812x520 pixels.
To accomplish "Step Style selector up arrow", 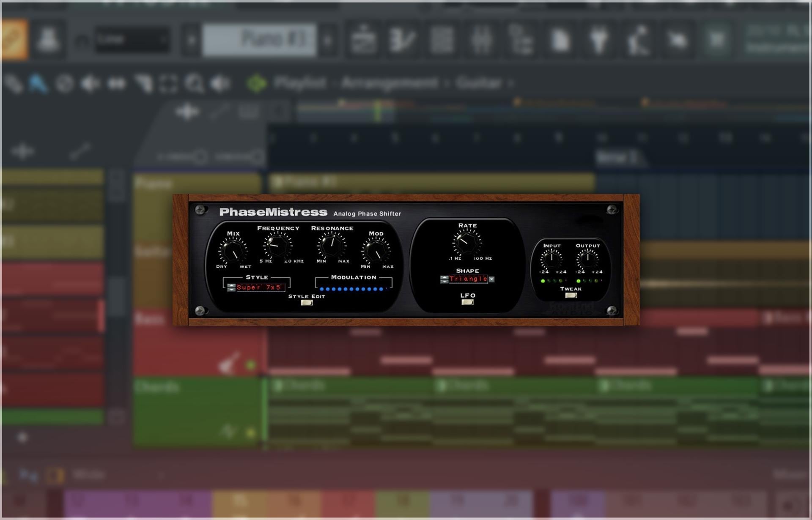I will (x=231, y=286).
